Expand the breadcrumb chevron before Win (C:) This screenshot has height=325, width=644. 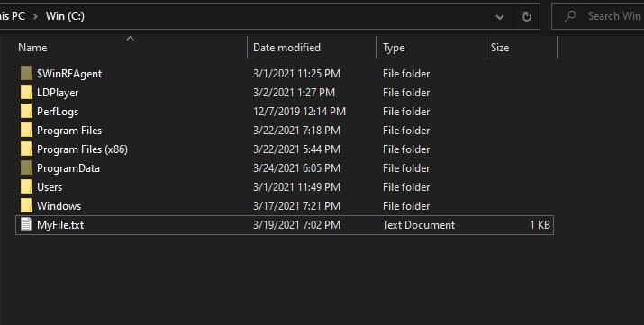35,16
